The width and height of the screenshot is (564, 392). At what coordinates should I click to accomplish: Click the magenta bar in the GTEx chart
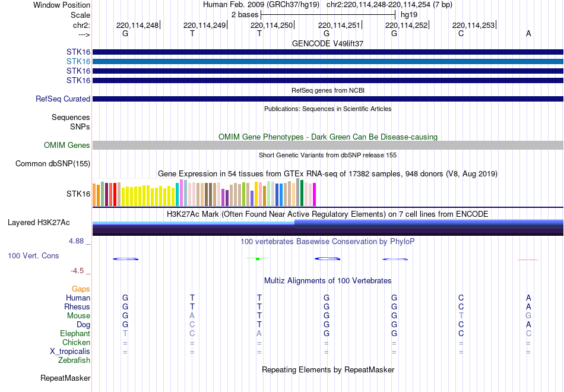(315, 195)
